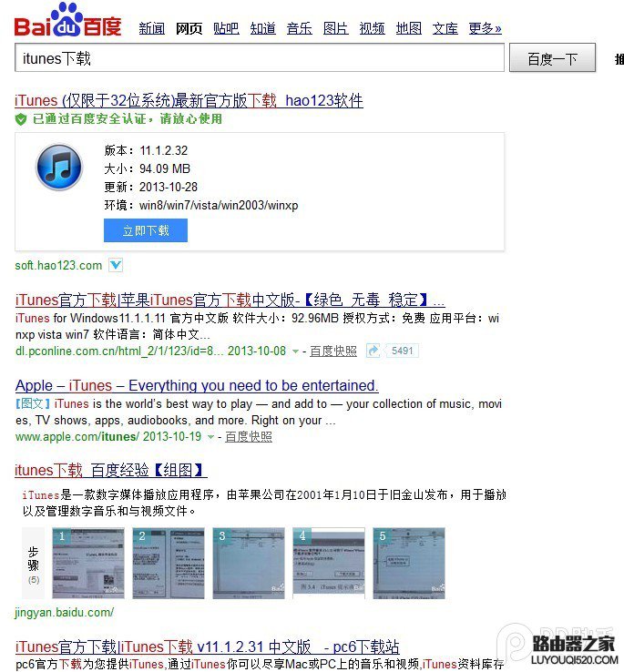Open the jingyan.baidu.com/ URL
This screenshot has width=624, height=672.
65,613
